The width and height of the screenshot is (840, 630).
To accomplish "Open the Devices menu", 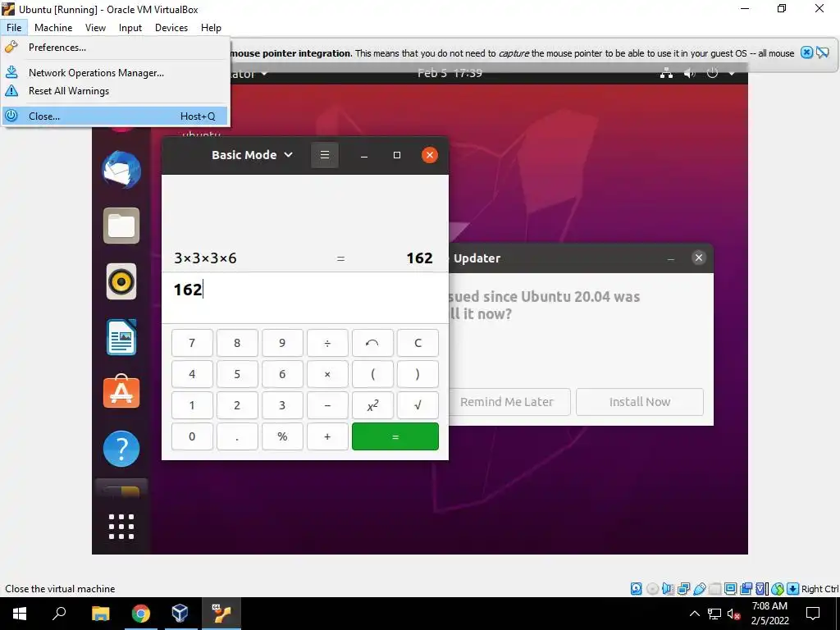I will point(171,27).
